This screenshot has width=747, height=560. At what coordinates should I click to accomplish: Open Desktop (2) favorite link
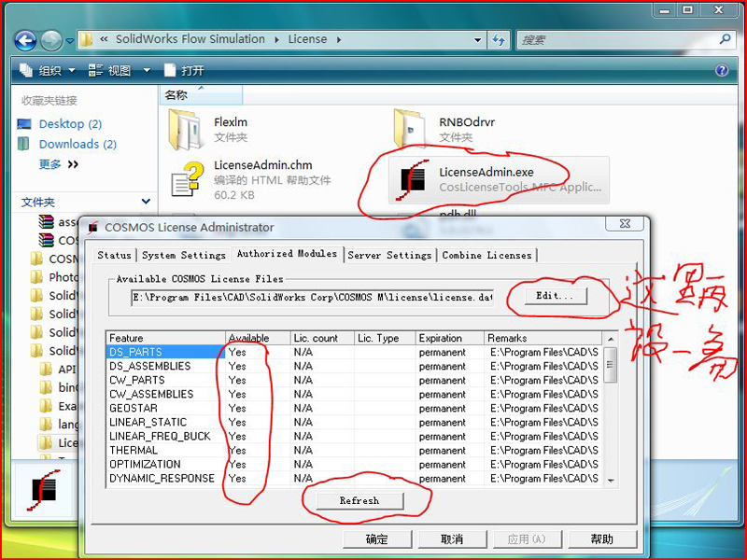70,124
